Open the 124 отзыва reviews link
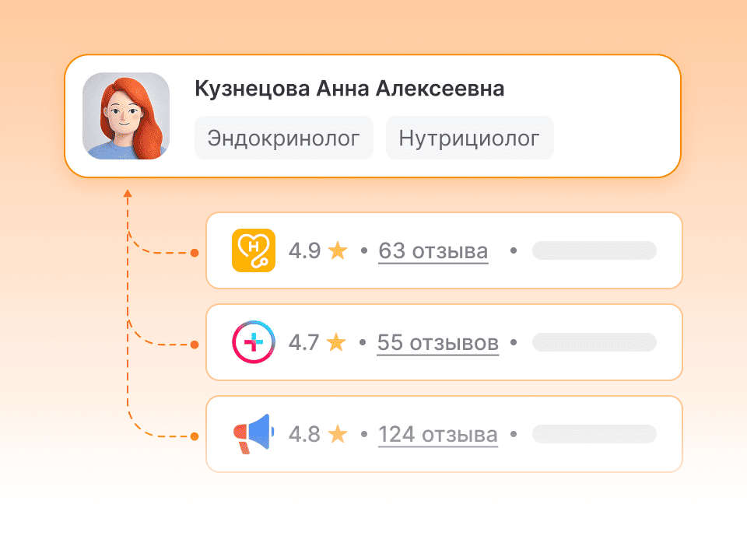Viewport: 747px width, 560px height. click(438, 435)
